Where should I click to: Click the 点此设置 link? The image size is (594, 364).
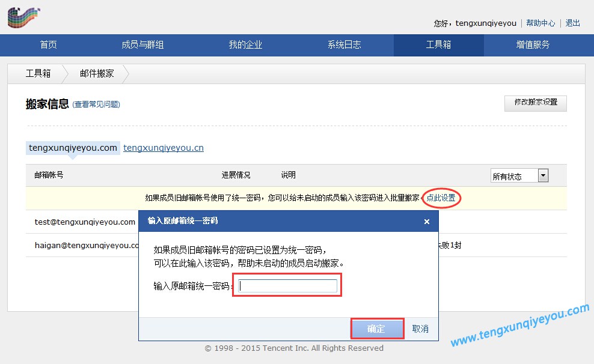(441, 198)
